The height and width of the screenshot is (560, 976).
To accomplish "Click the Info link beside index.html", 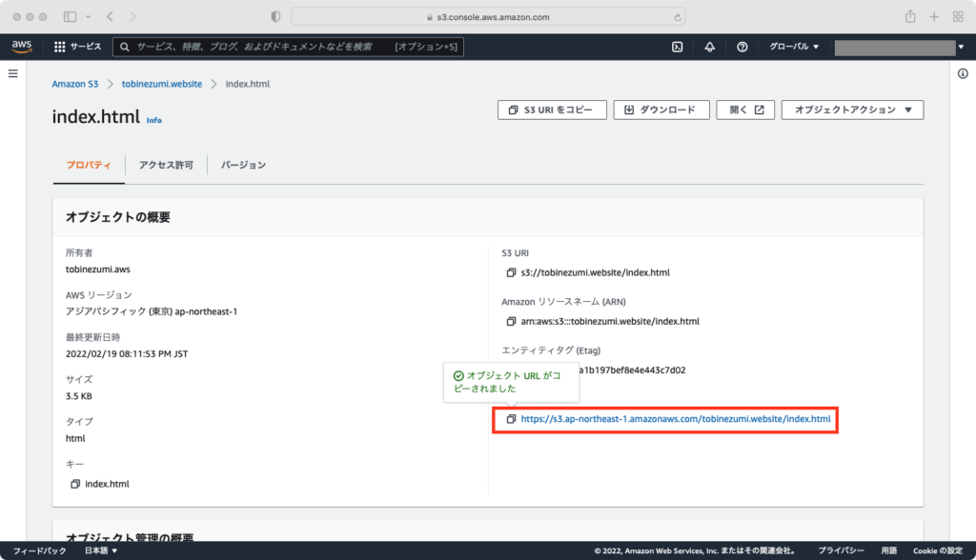I will click(x=153, y=120).
